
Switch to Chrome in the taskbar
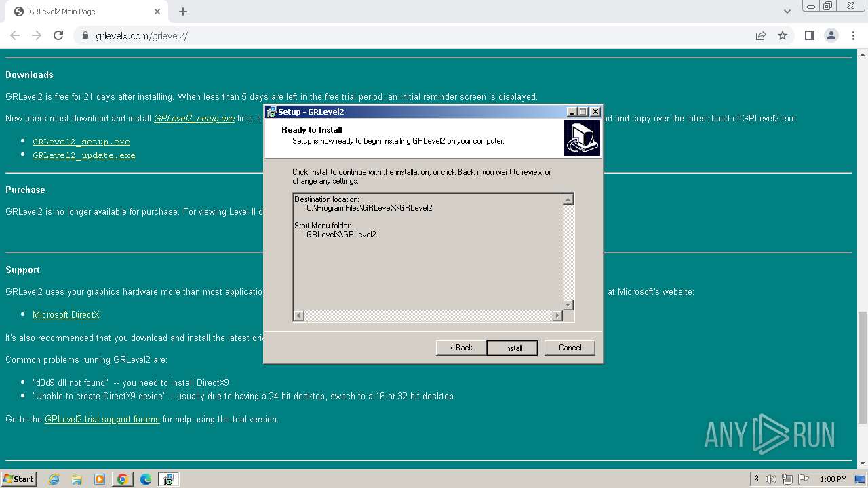click(123, 479)
